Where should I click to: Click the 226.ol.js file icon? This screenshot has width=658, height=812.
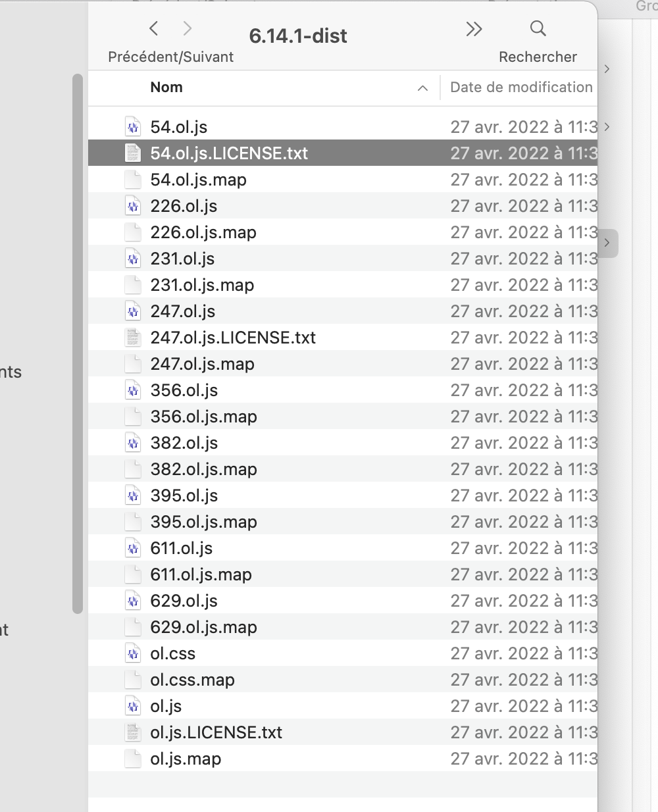coord(133,206)
